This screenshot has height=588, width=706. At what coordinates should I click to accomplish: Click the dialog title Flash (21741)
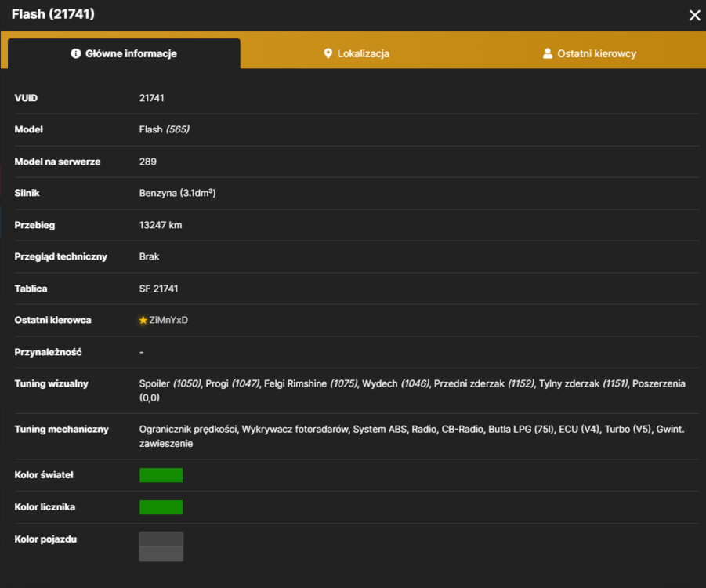click(x=53, y=14)
